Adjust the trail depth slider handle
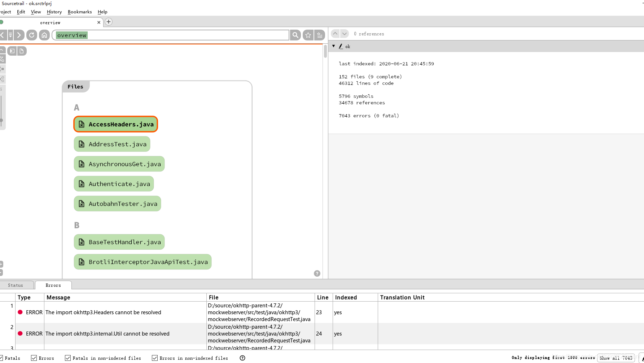This screenshot has height=363, width=644. pos(1,121)
